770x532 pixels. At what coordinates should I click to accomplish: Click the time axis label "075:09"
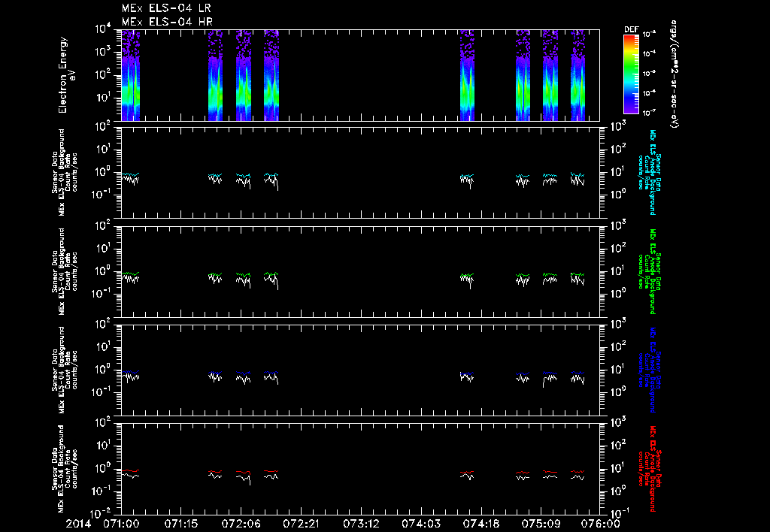point(540,524)
